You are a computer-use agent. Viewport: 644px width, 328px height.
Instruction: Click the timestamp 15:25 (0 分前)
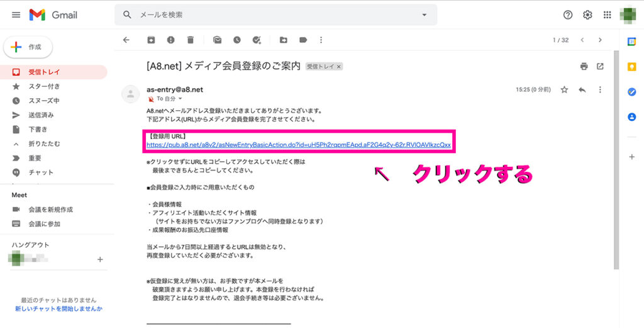pyautogui.click(x=533, y=89)
